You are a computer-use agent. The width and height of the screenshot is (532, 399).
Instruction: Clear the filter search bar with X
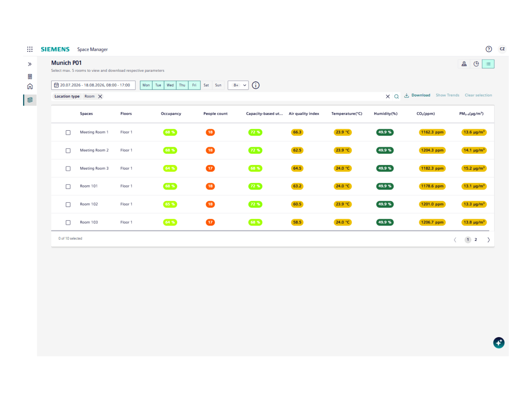tap(388, 96)
